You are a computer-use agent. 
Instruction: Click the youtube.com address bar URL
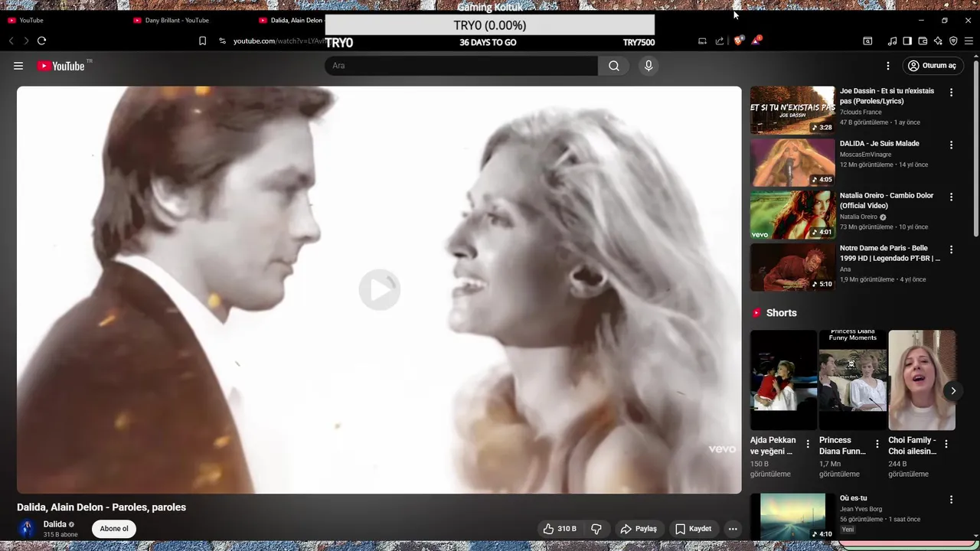coord(279,41)
